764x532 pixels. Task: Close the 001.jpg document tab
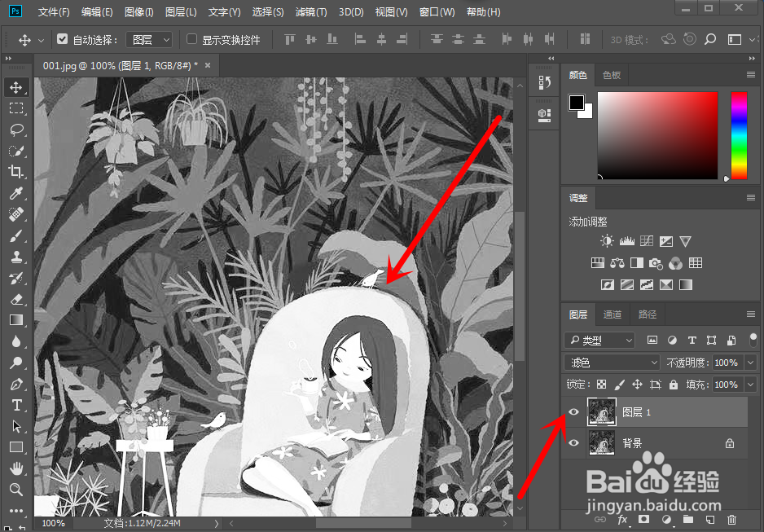click(x=208, y=65)
